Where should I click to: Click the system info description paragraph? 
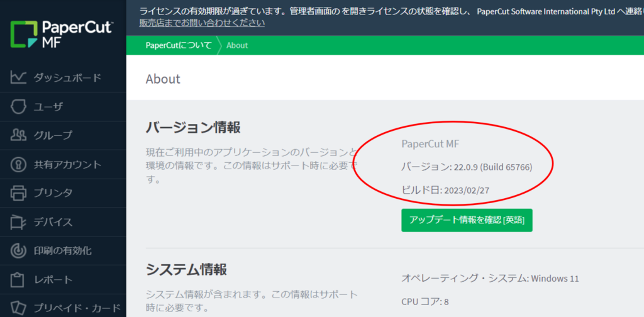click(252, 301)
